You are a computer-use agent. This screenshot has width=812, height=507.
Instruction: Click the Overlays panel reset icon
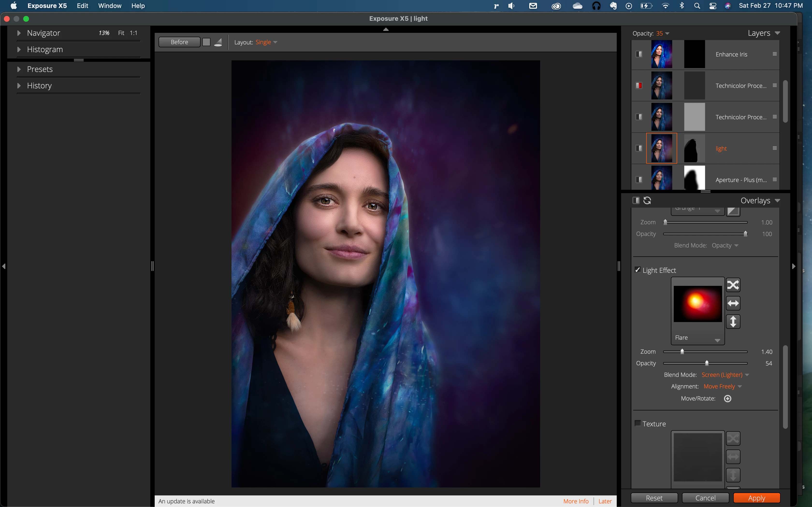point(647,201)
